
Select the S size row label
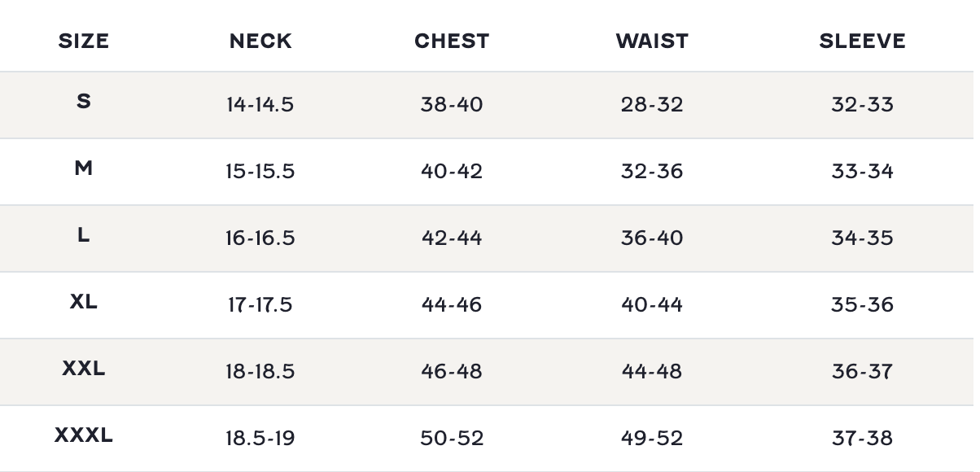point(84,102)
